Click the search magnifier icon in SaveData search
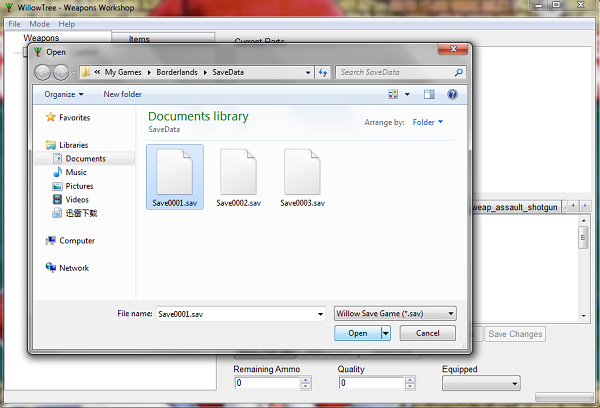 (458, 72)
